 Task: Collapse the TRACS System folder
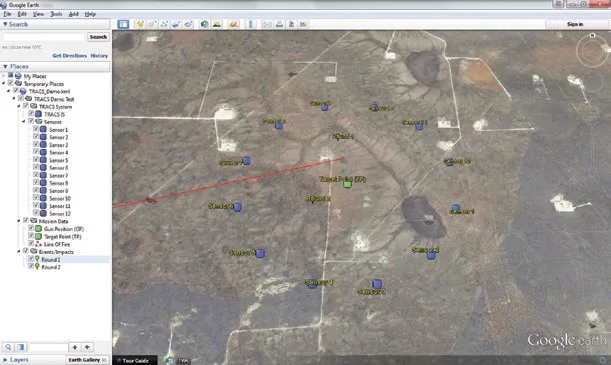click(19, 106)
